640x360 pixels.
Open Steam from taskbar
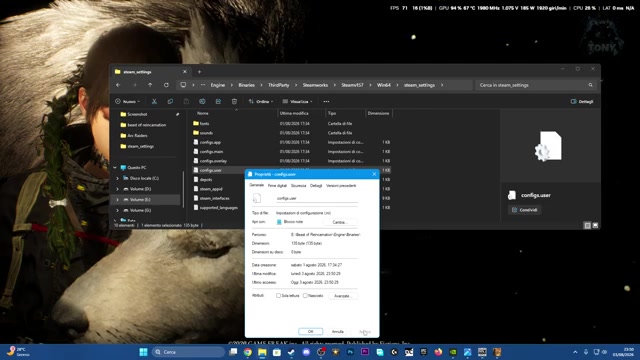(291, 352)
